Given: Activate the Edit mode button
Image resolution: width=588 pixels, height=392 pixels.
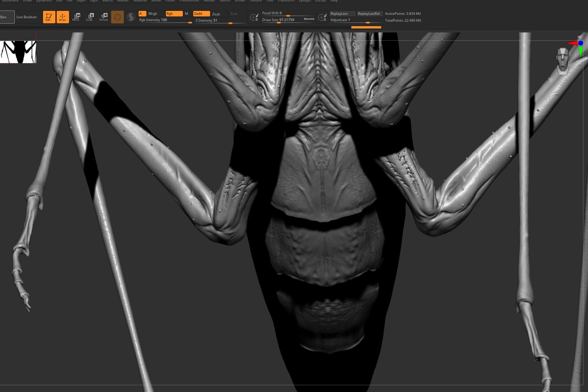Looking at the screenshot, I should coord(49,17).
